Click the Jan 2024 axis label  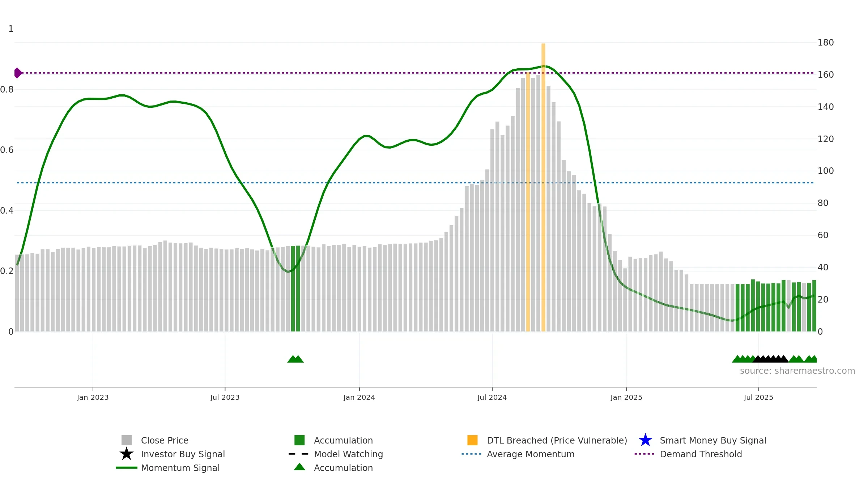click(x=359, y=398)
